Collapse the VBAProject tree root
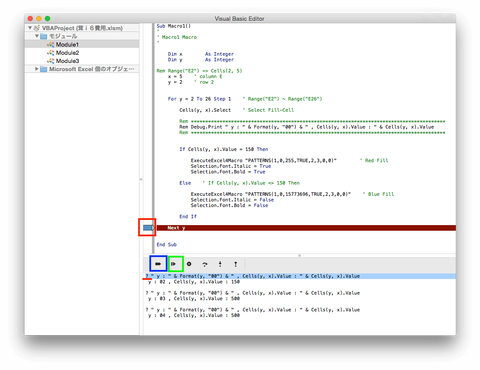 (30, 28)
